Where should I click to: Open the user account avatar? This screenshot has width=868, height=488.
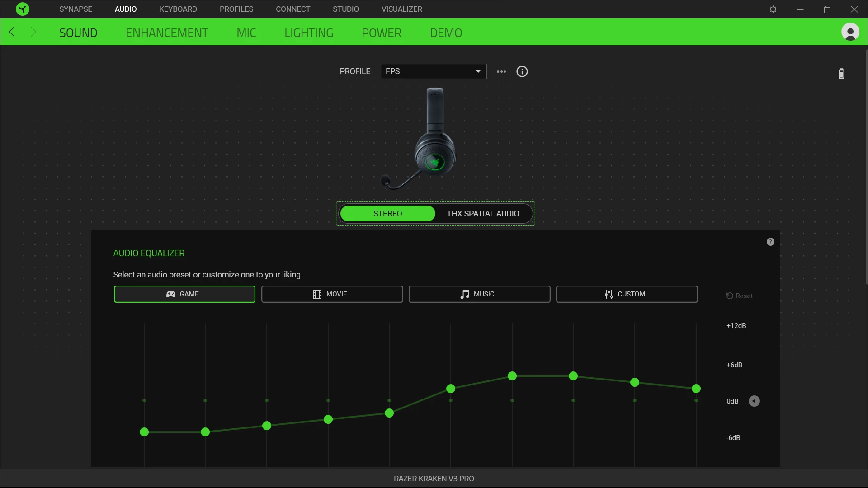click(850, 32)
